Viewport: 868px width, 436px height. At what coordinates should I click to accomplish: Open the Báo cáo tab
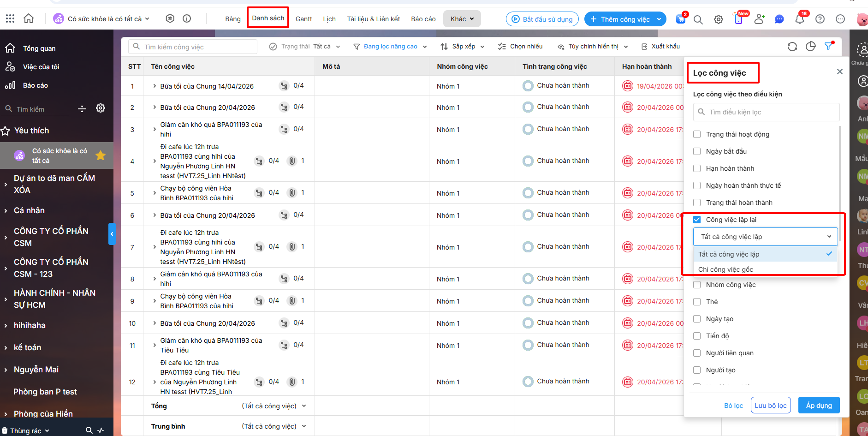pos(423,19)
